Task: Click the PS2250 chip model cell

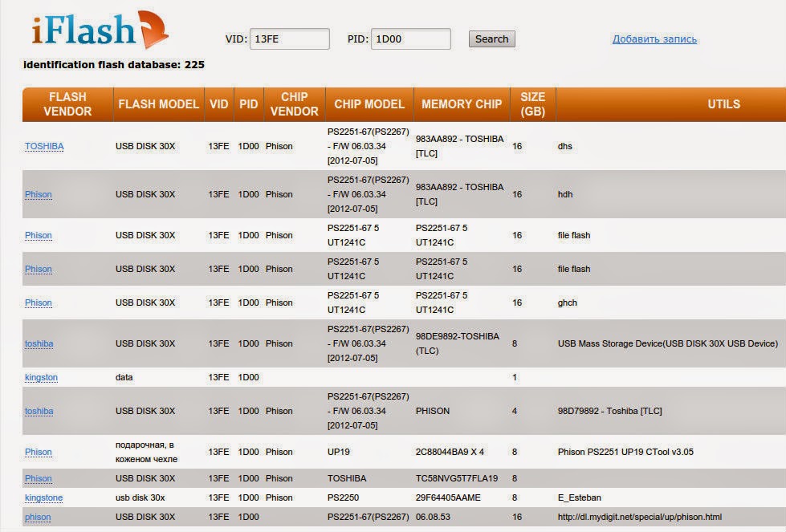Action: pos(343,497)
